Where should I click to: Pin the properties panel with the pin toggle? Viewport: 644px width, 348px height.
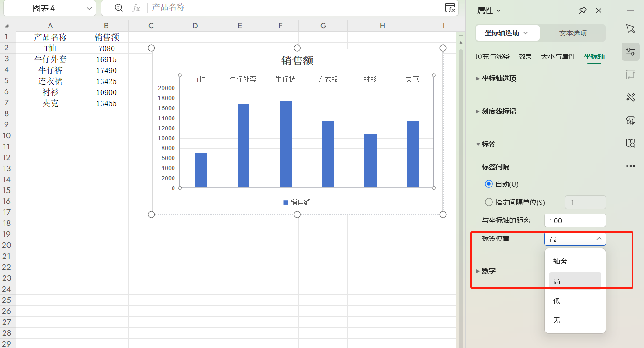(x=582, y=10)
